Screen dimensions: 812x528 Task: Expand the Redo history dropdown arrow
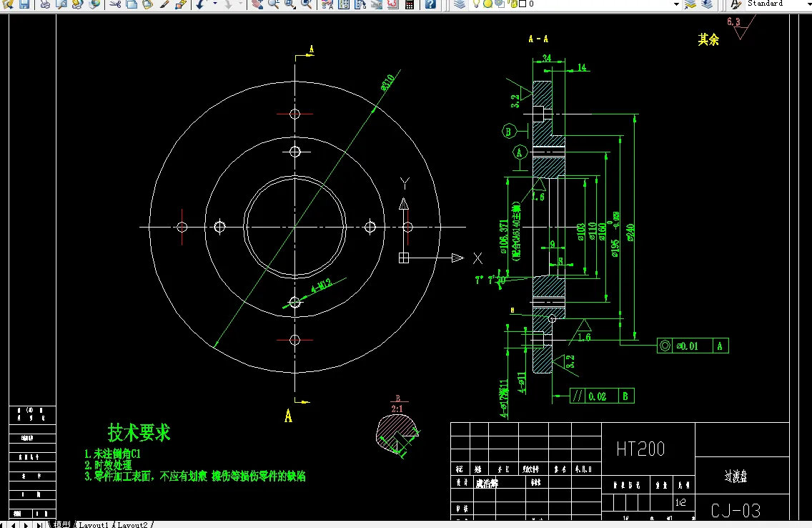point(241,3)
